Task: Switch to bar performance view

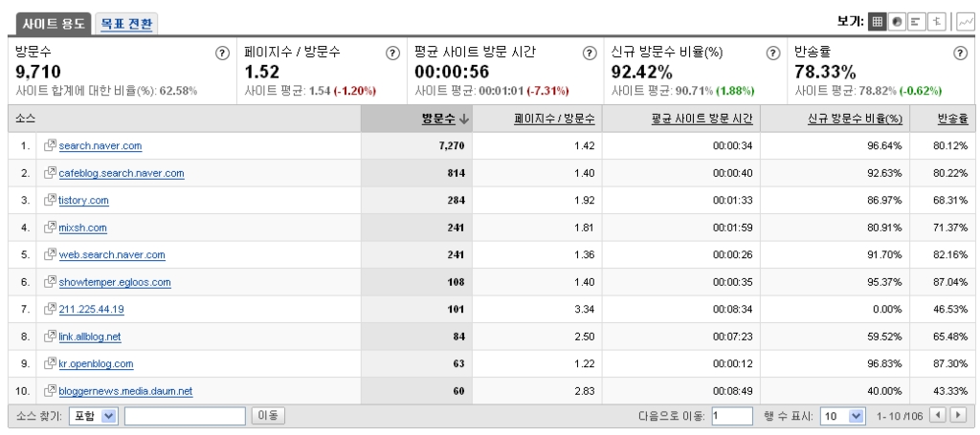Action: tap(916, 21)
